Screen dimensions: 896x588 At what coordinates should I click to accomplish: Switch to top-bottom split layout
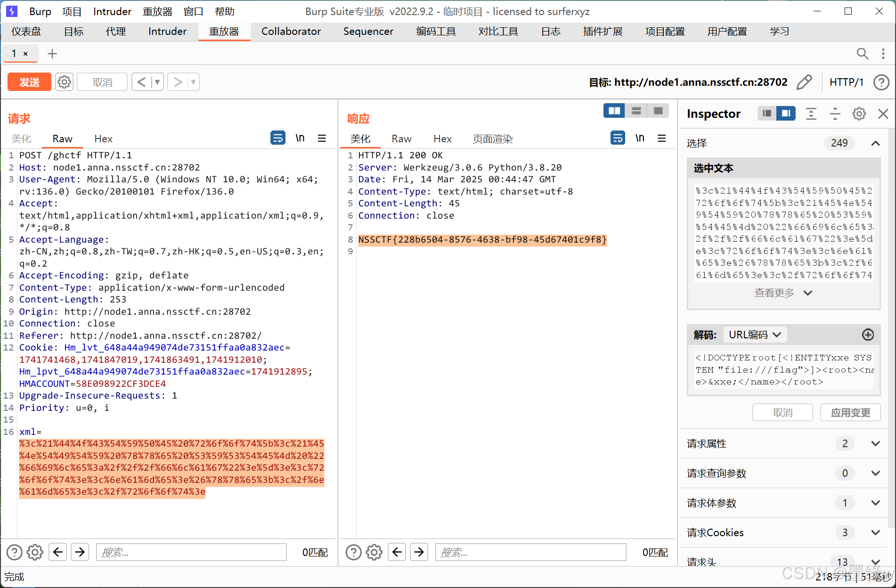click(x=636, y=111)
